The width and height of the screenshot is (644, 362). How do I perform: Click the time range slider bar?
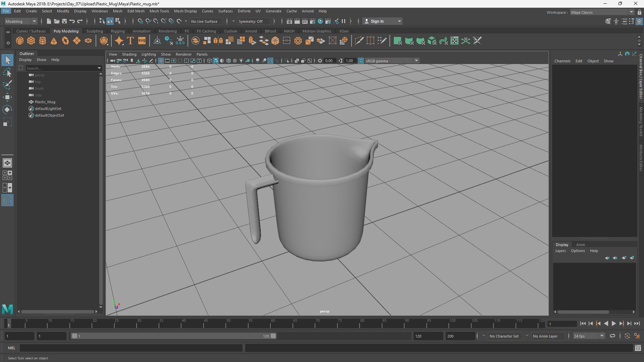pyautogui.click(x=173, y=336)
